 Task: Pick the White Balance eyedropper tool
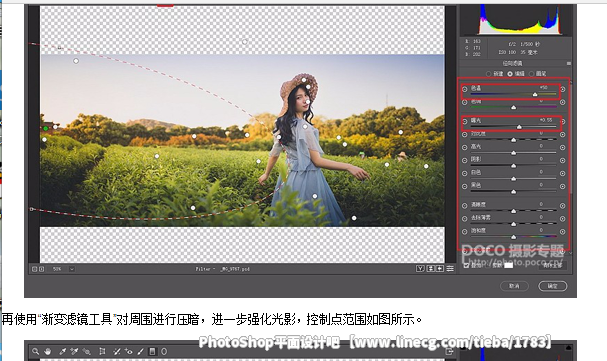click(62, 351)
